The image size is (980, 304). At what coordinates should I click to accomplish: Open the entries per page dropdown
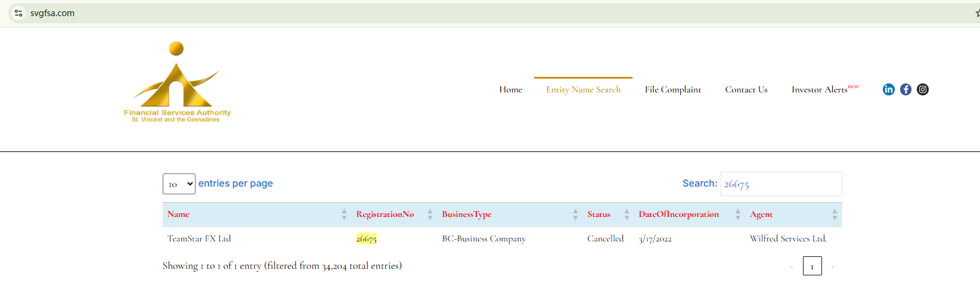[x=179, y=184]
